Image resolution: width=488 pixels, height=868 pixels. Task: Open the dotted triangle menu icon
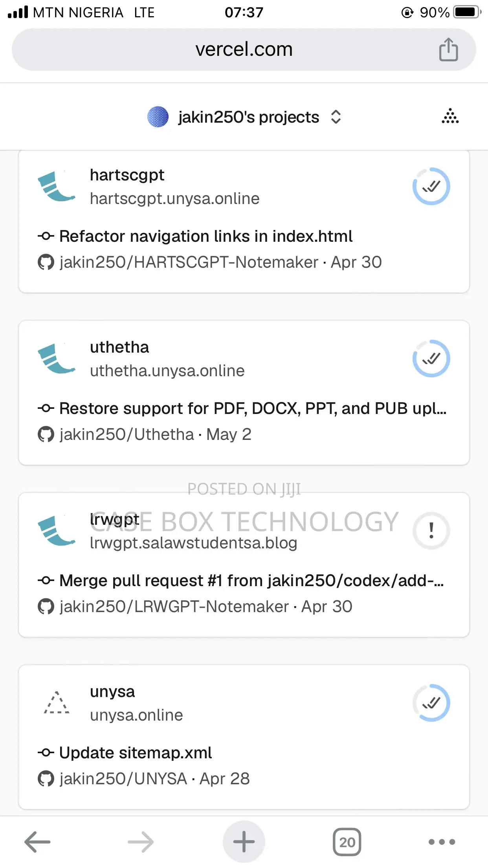[x=450, y=116]
